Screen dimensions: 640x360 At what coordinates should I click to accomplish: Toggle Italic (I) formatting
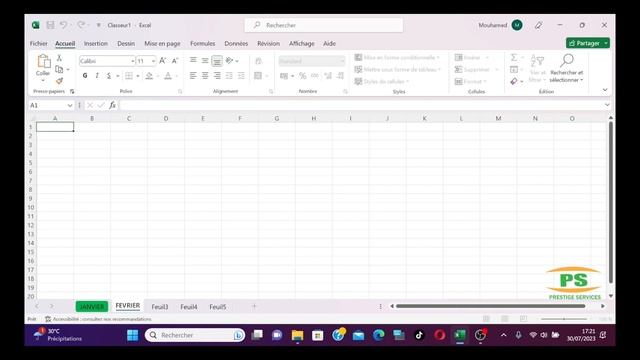tap(97, 76)
